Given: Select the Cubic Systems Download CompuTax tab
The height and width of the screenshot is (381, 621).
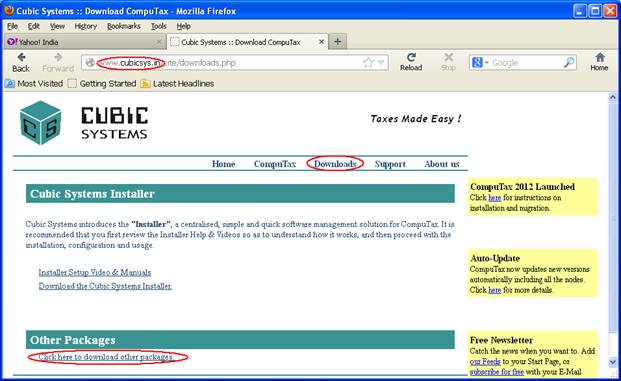Looking at the screenshot, I should (248, 42).
